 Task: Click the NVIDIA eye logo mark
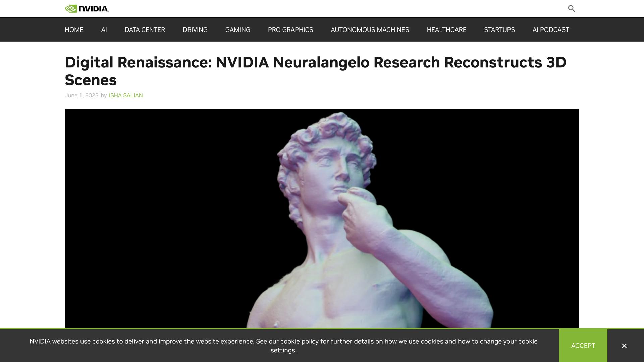pos(71,8)
